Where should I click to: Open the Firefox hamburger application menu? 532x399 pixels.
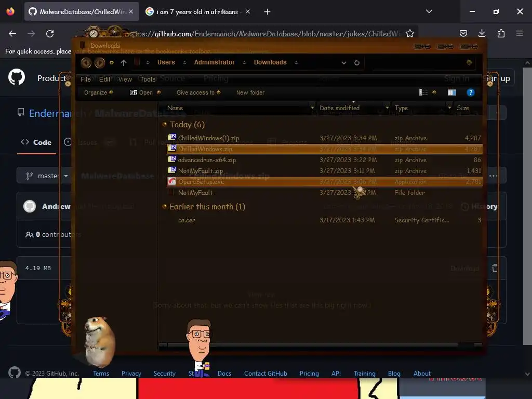click(x=520, y=33)
